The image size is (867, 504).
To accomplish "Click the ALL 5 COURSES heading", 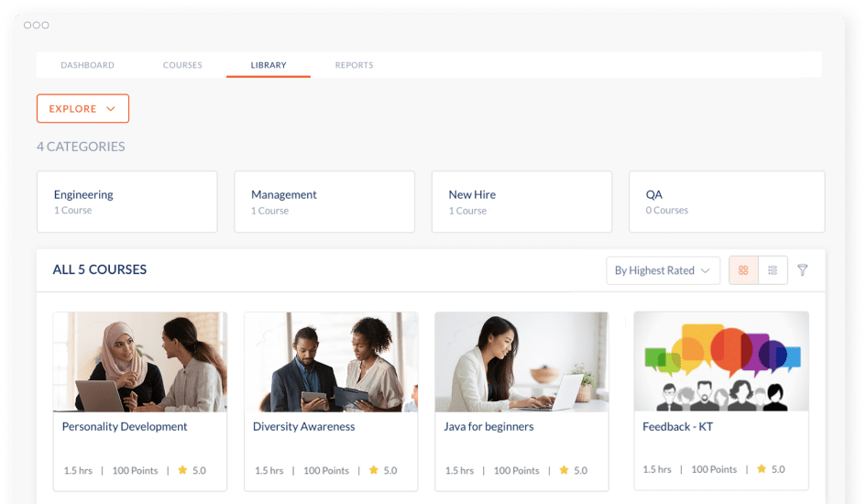I will 100,269.
